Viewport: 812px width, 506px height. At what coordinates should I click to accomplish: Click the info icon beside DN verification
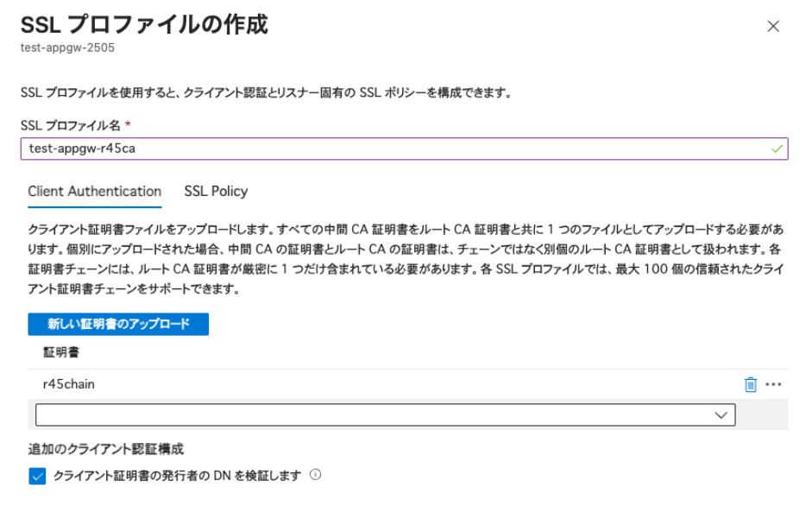coord(315,475)
